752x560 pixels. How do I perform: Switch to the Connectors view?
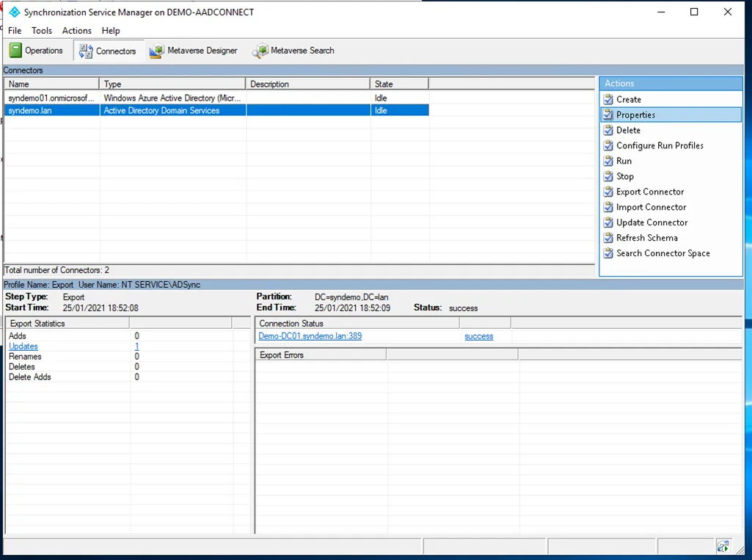pyautogui.click(x=108, y=51)
